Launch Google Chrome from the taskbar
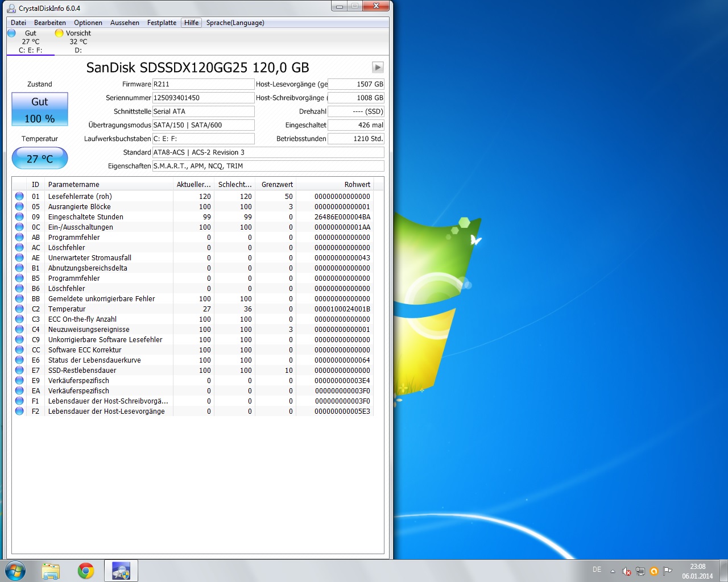This screenshot has height=582, width=728. 86,571
